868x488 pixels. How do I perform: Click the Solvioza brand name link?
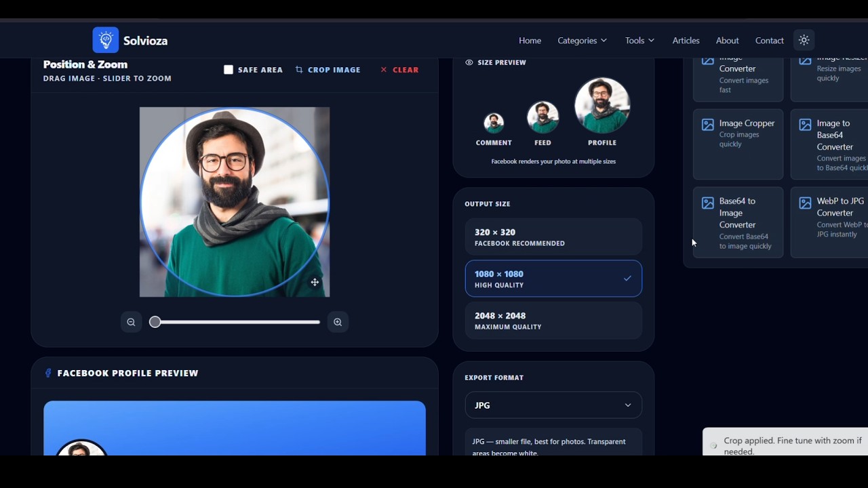(x=145, y=41)
